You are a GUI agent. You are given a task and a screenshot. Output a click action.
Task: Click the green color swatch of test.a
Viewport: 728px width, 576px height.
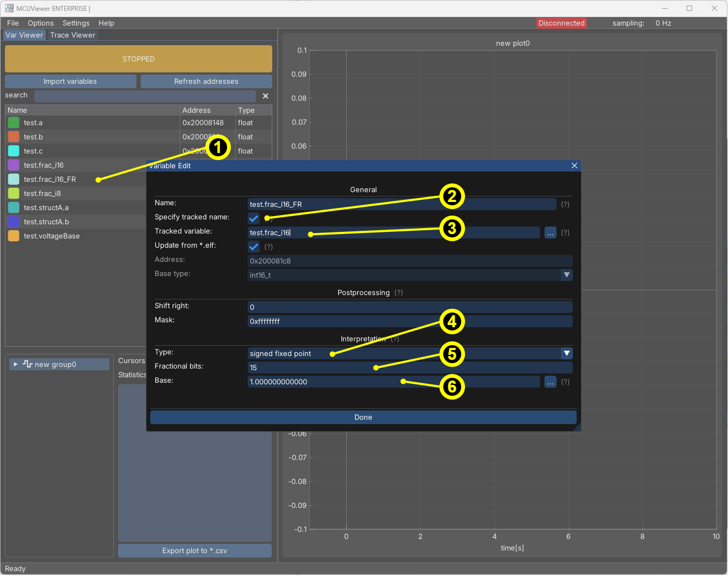tap(14, 123)
